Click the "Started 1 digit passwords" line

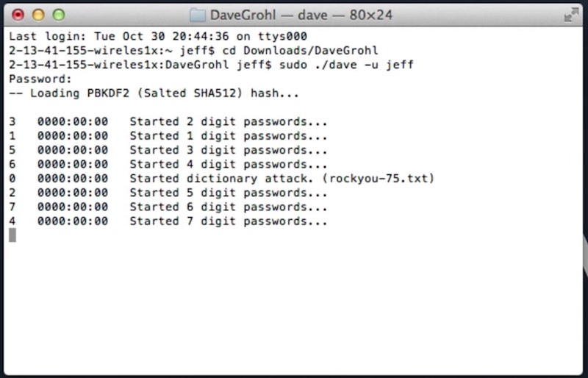click(x=228, y=135)
